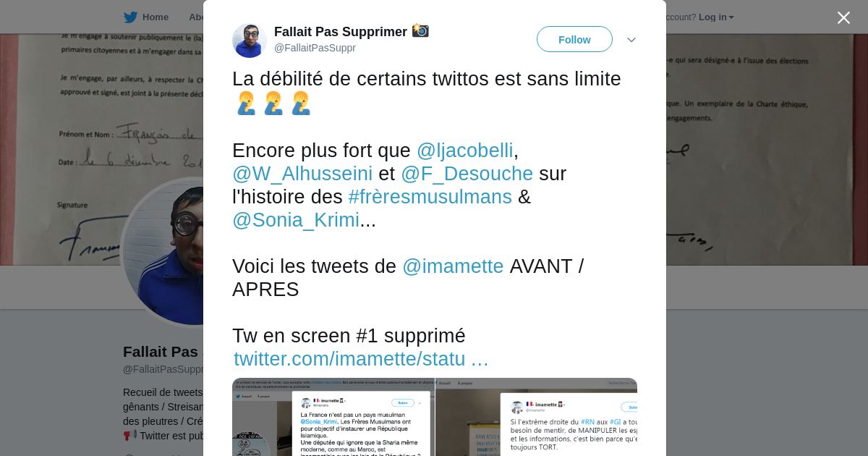Expand tweet options chevron next to Follow

pos(631,40)
